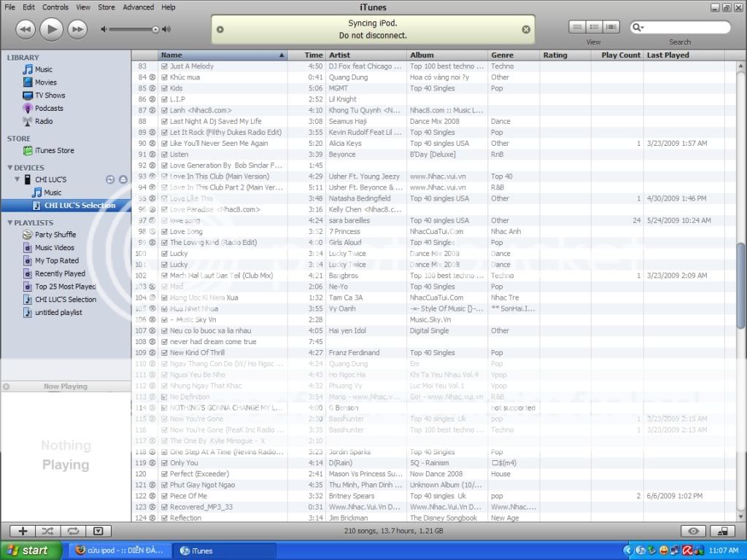Collapse the PLAYLISTS section
Screen dimensions: 747x560
(9, 223)
